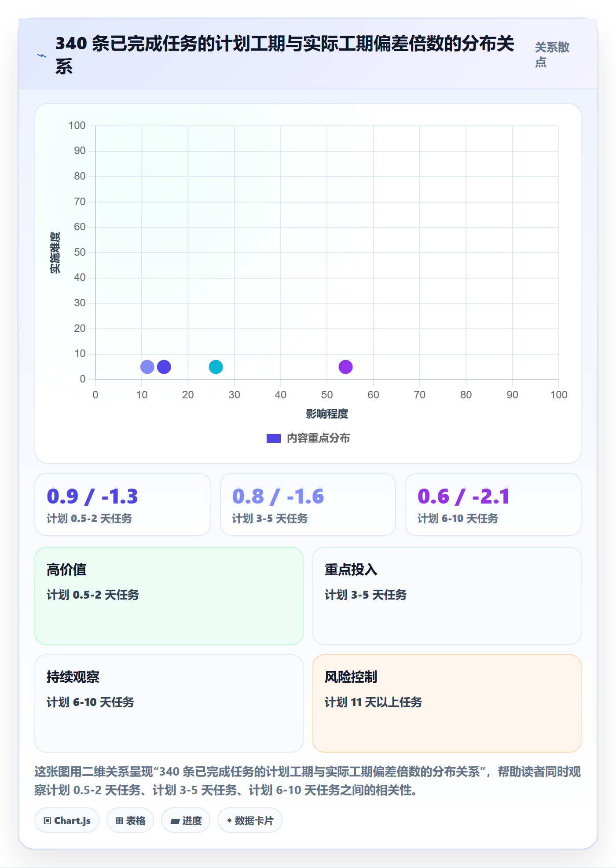This screenshot has width=616, height=868.
Task: Click the 影响程度 x-axis title
Action: [327, 414]
